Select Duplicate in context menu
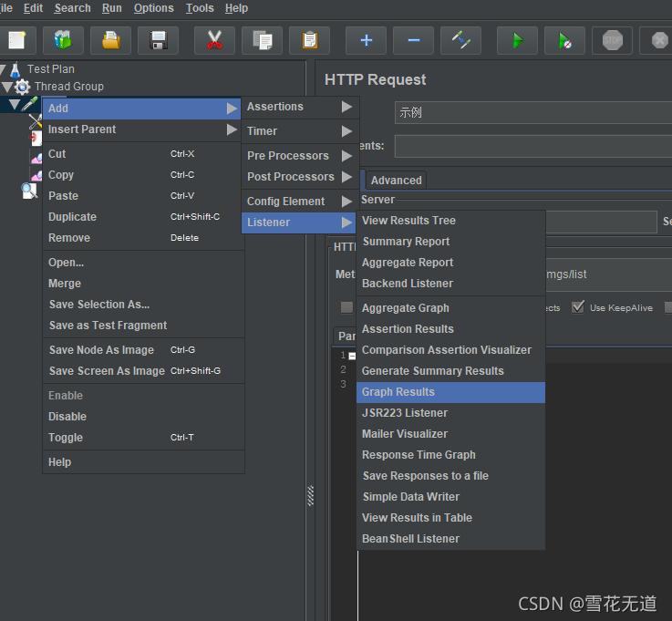 click(x=143, y=217)
